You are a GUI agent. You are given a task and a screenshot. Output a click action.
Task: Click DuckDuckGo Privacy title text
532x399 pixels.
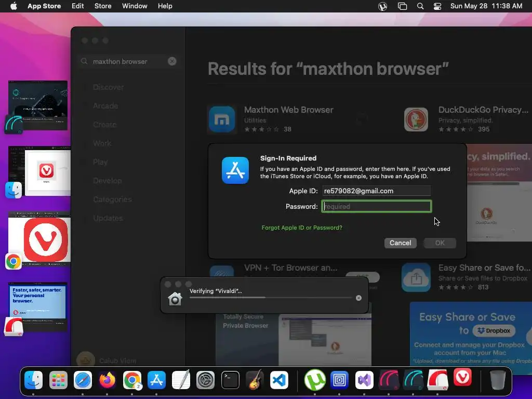coord(483,110)
